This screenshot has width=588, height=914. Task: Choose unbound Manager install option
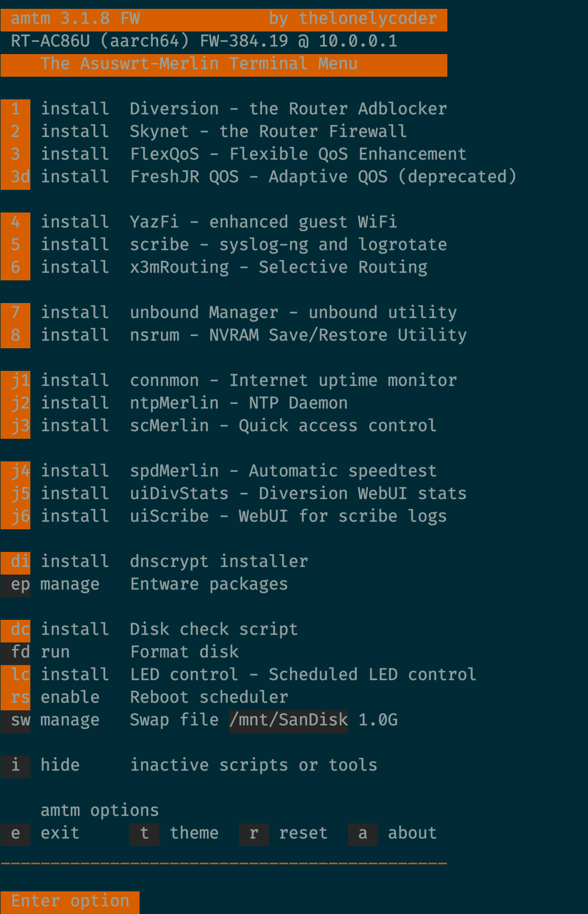click(x=15, y=312)
